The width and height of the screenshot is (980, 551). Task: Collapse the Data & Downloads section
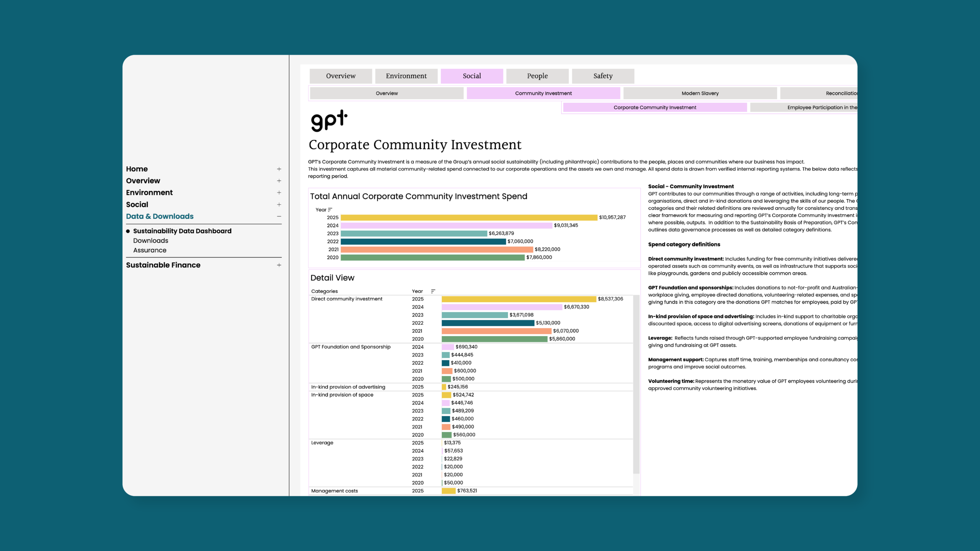(279, 217)
